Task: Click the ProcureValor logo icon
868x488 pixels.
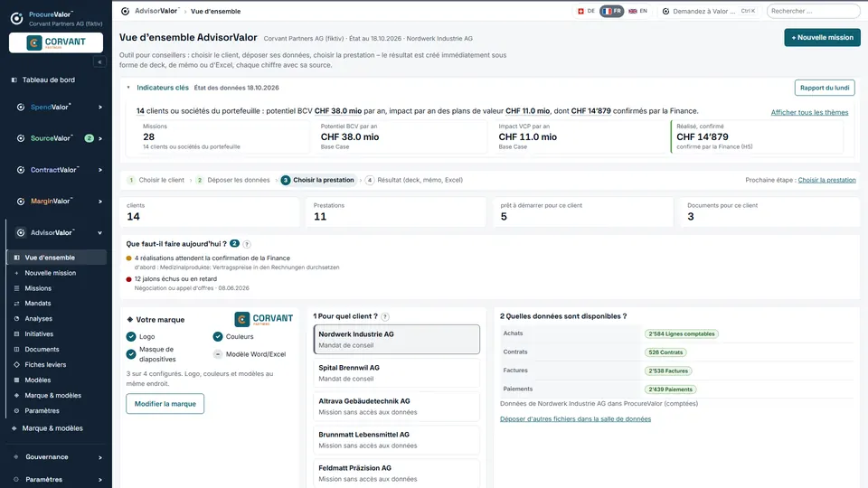Action: click(x=16, y=18)
